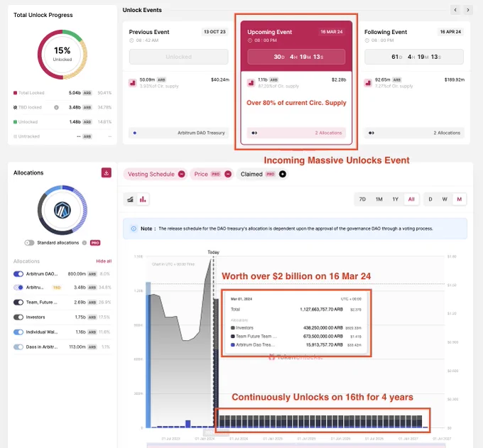Select monthly M interval tab
This screenshot has height=448, width=483.
[459, 200]
